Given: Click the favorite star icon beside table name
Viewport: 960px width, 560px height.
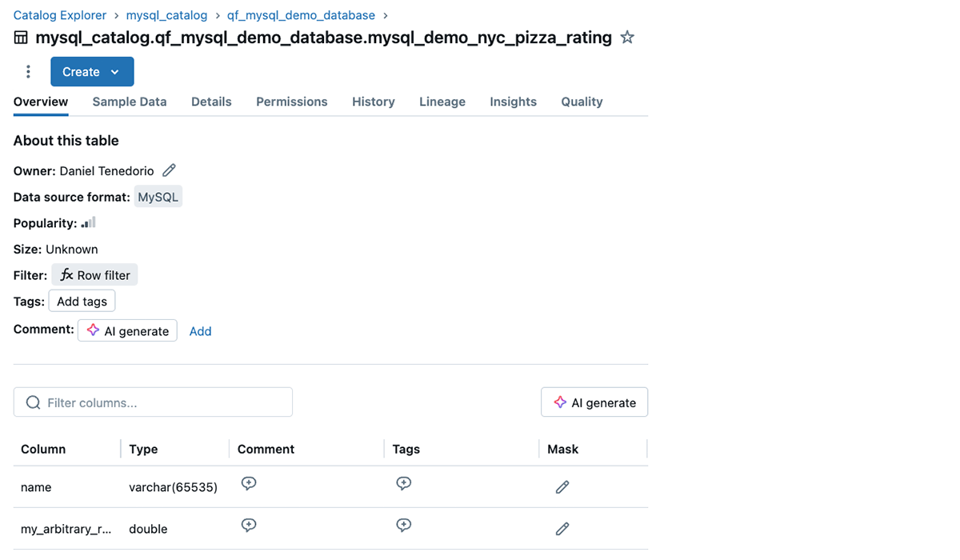Looking at the screenshot, I should coord(628,38).
